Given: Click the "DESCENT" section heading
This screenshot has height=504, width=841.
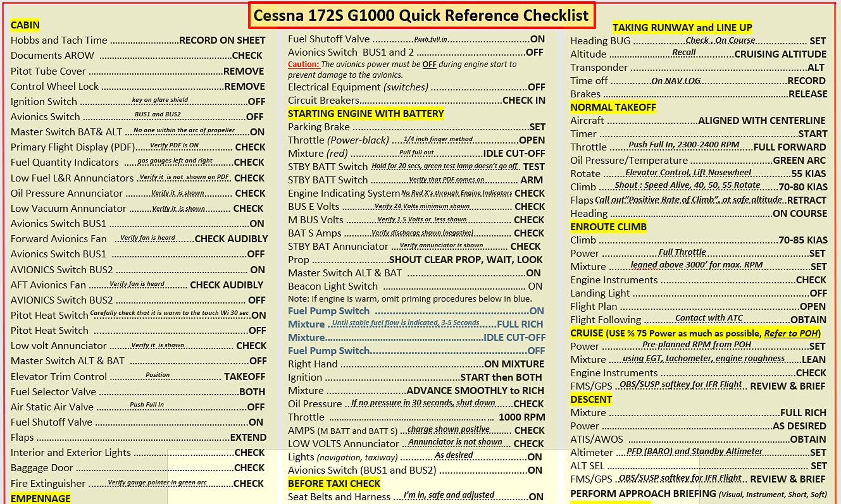Looking at the screenshot, I should click(591, 400).
